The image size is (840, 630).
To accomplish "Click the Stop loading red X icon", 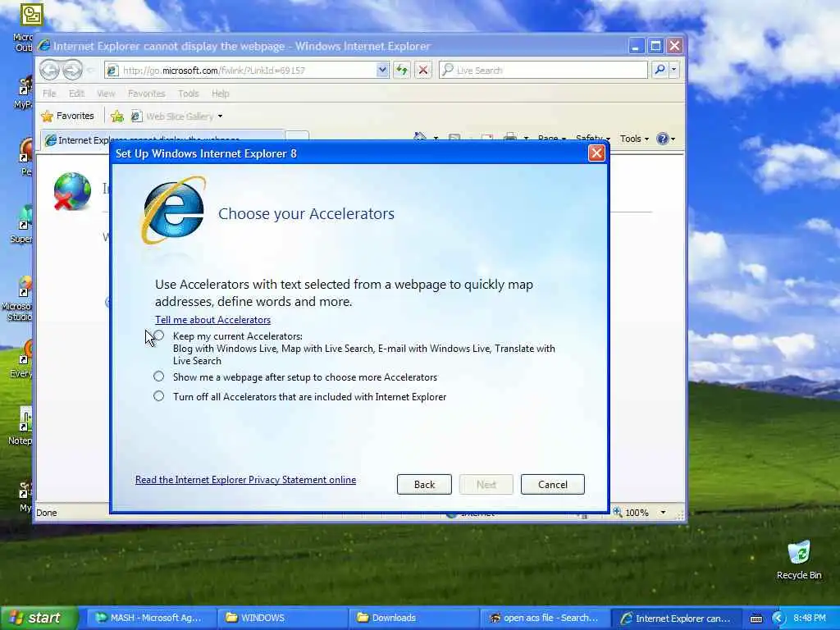I will [x=423, y=71].
